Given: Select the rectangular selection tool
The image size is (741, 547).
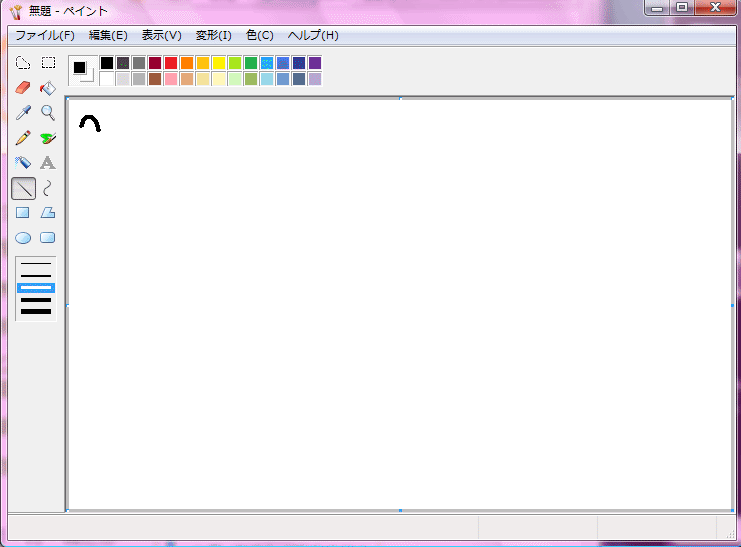Looking at the screenshot, I should point(47,63).
